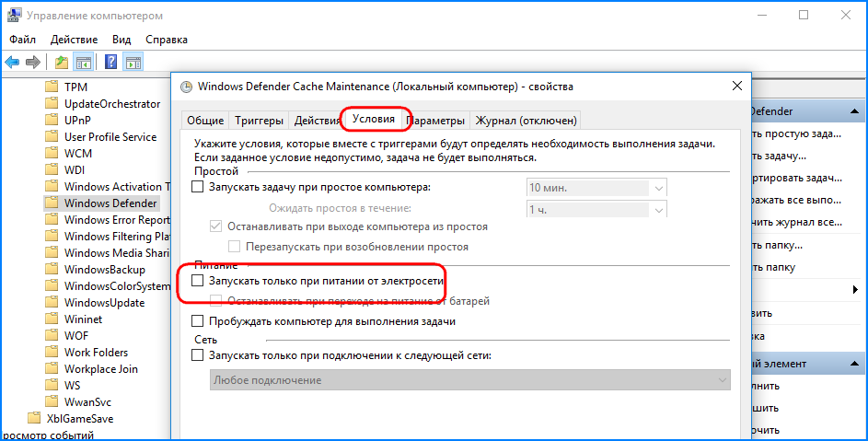Switch to the Триггеры tab

tap(259, 121)
